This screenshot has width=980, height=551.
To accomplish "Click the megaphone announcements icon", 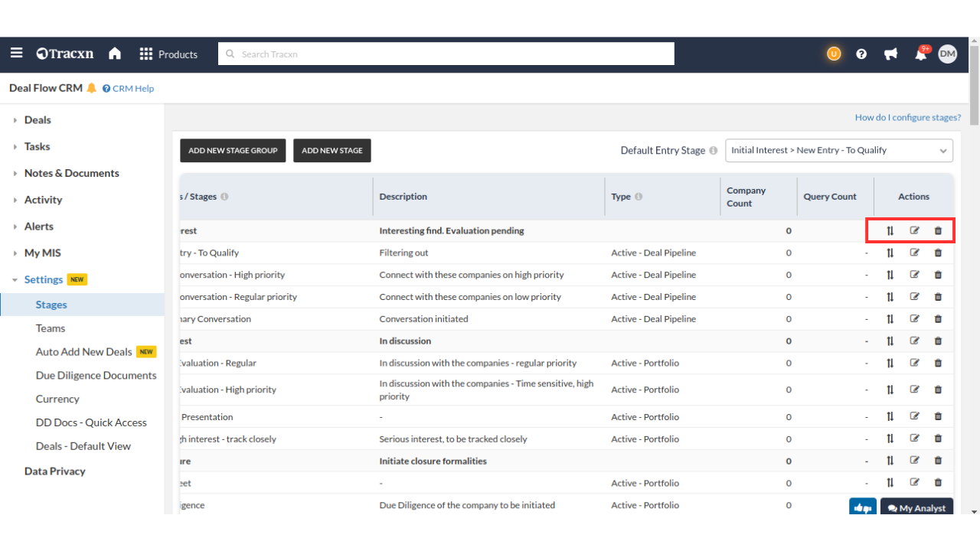I will [890, 54].
